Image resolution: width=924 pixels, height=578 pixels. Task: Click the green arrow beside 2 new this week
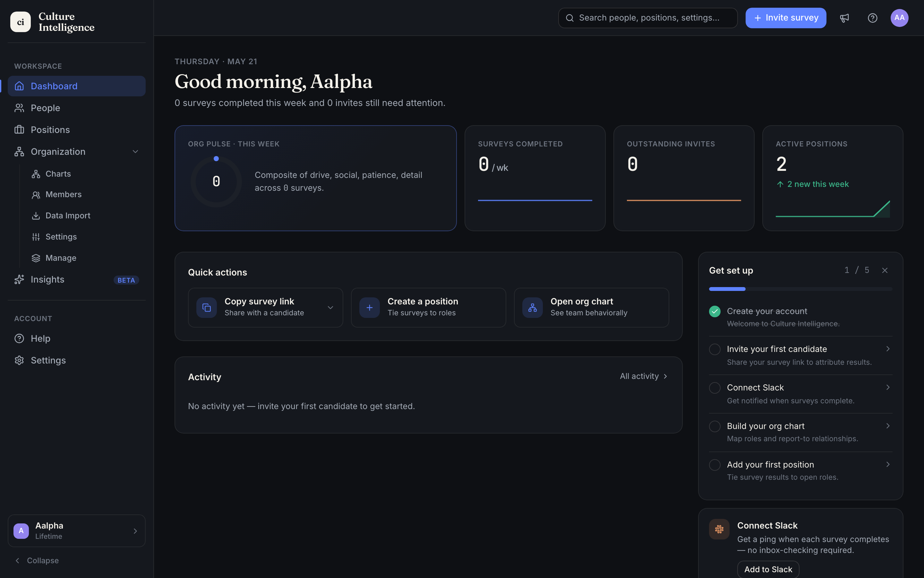(781, 184)
